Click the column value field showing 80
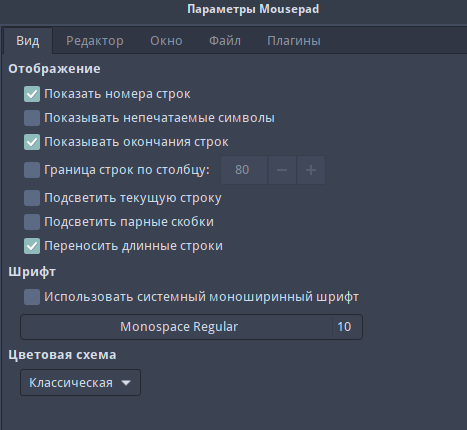This screenshot has height=430, width=467. [x=244, y=170]
